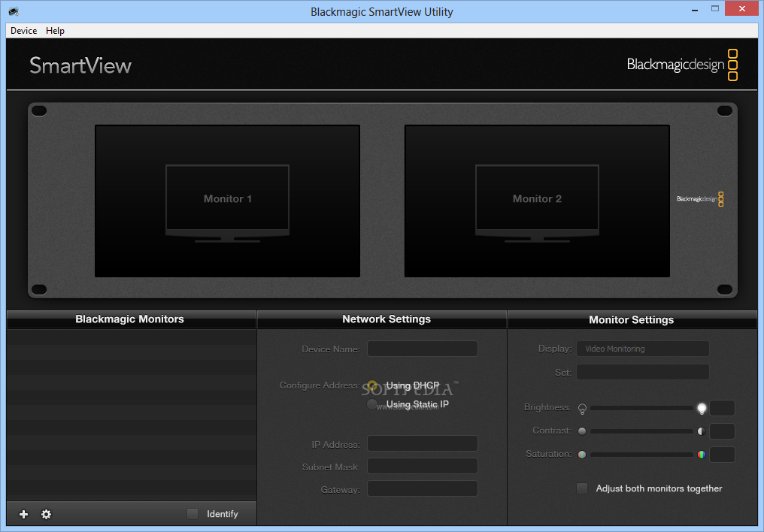The image size is (764, 532).
Task: Click the IP Address input field
Action: tap(423, 444)
